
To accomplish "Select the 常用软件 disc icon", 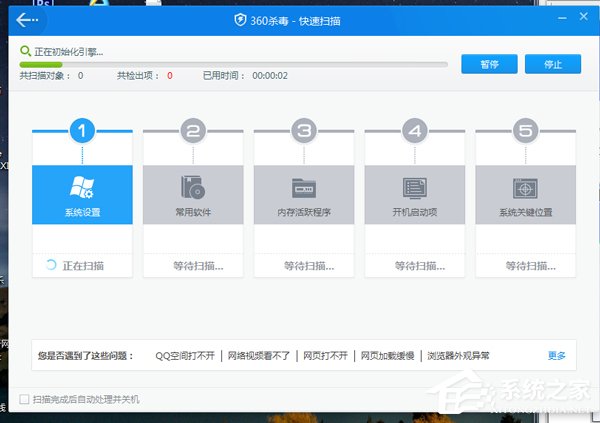I will 193,187.
